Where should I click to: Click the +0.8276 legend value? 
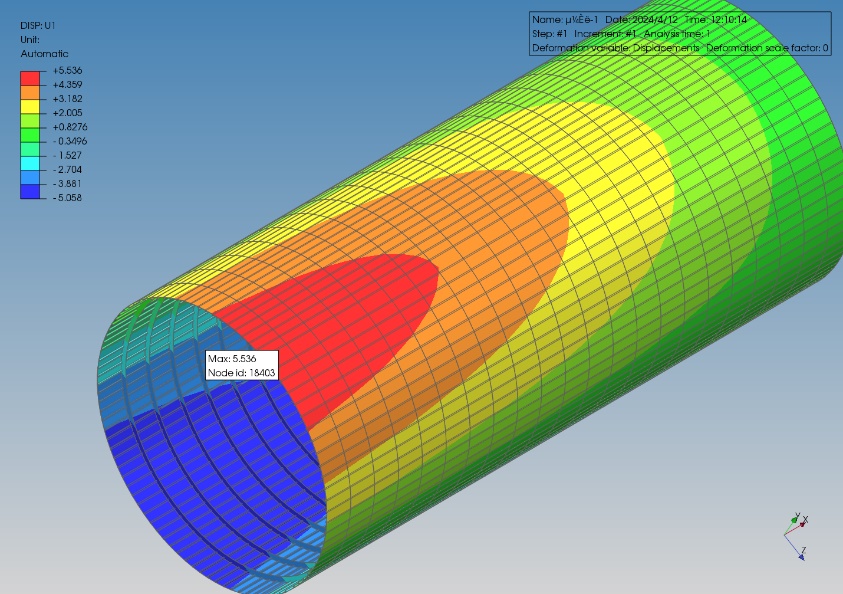click(x=69, y=128)
